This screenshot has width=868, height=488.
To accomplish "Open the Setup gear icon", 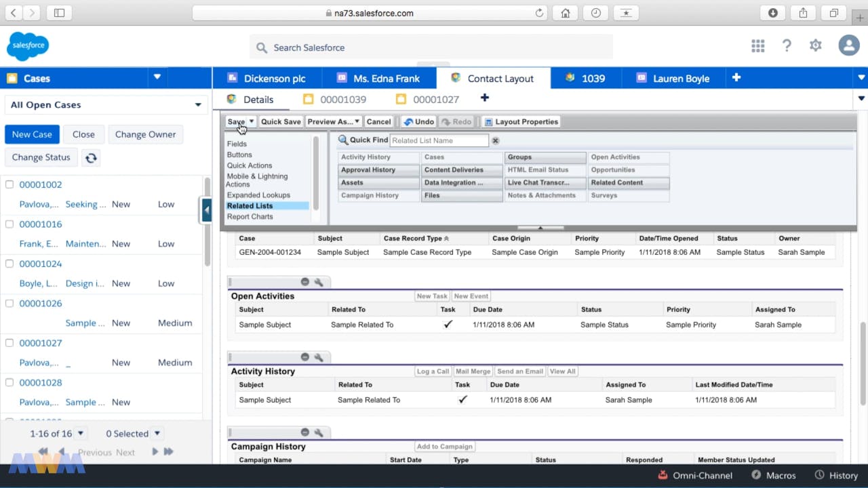I will click(815, 46).
